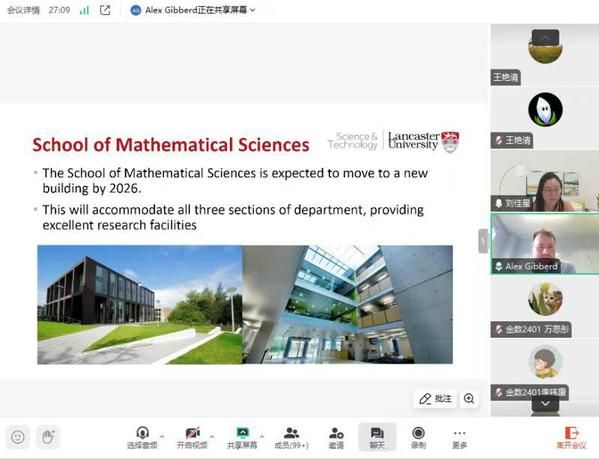Image resolution: width=599 pixels, height=459 pixels.
Task: Expand audio options arrow beside 选择音频
Action: (x=162, y=436)
